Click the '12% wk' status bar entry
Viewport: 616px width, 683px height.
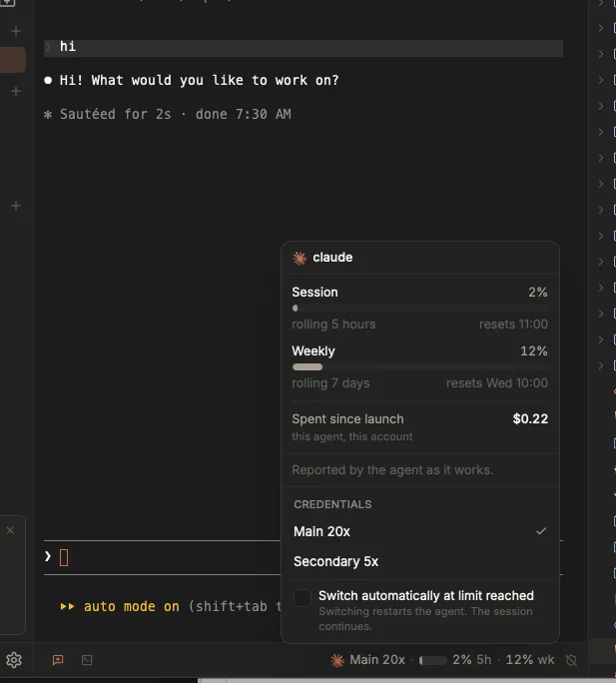(530, 660)
